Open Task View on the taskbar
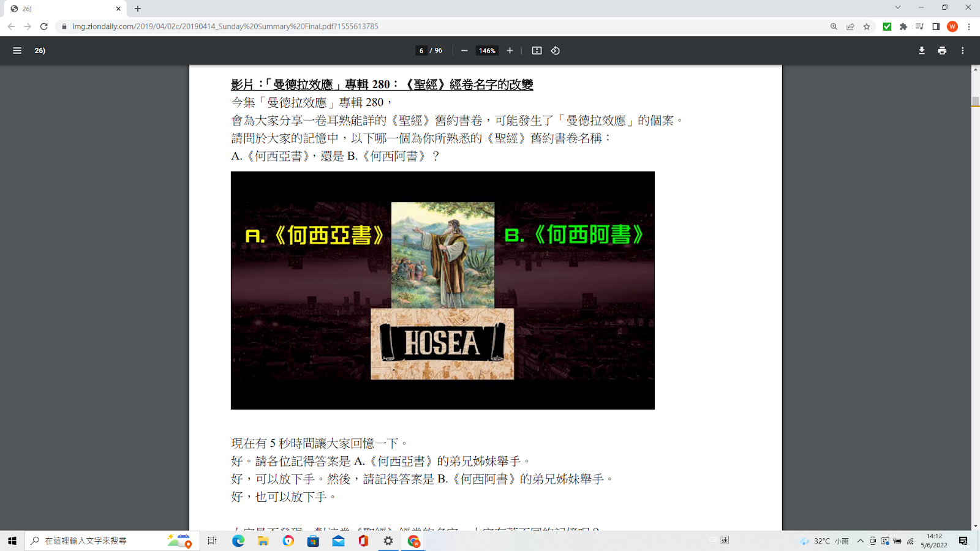The image size is (980, 551). [x=212, y=541]
